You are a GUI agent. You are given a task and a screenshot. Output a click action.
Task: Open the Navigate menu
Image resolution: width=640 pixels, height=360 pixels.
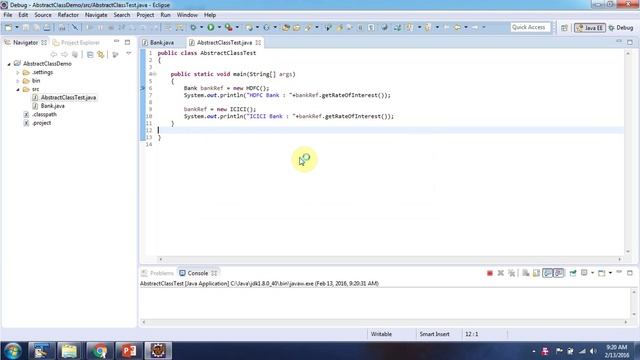96,15
